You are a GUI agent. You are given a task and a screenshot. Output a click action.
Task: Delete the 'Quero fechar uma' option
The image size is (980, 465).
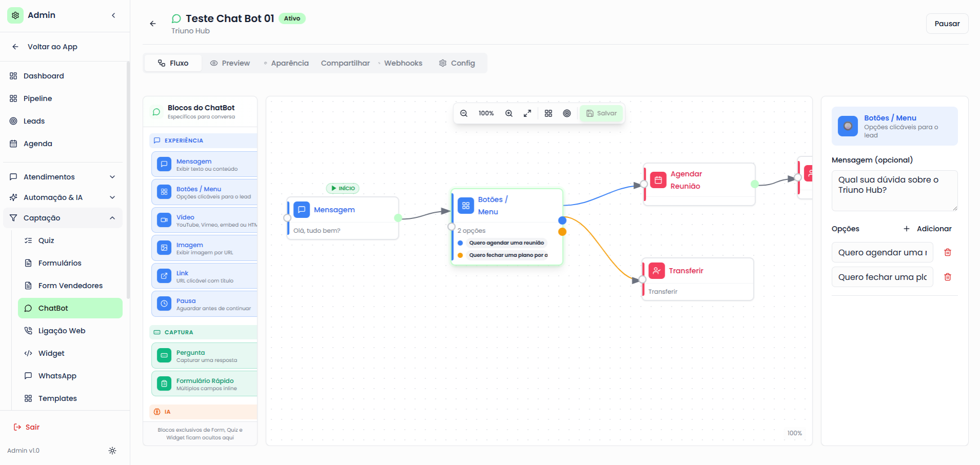(948, 277)
